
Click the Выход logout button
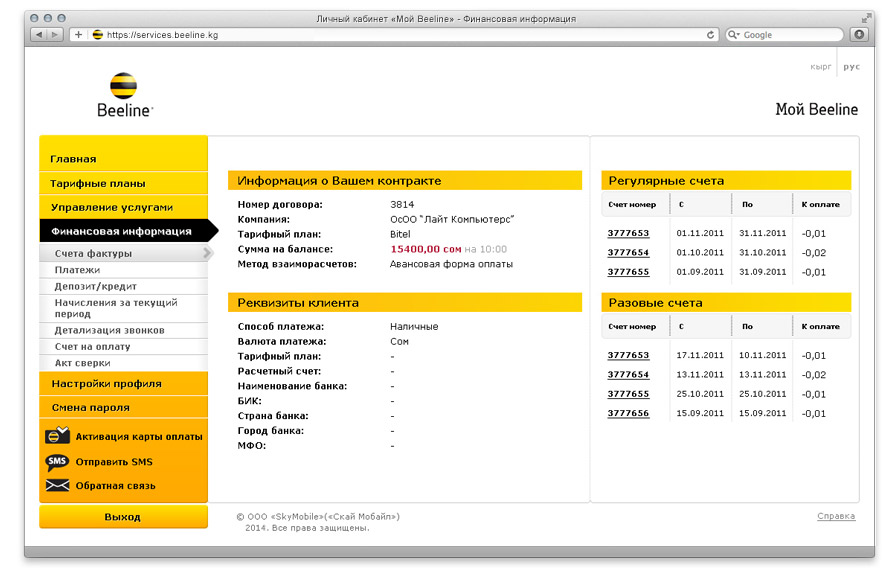(x=123, y=517)
